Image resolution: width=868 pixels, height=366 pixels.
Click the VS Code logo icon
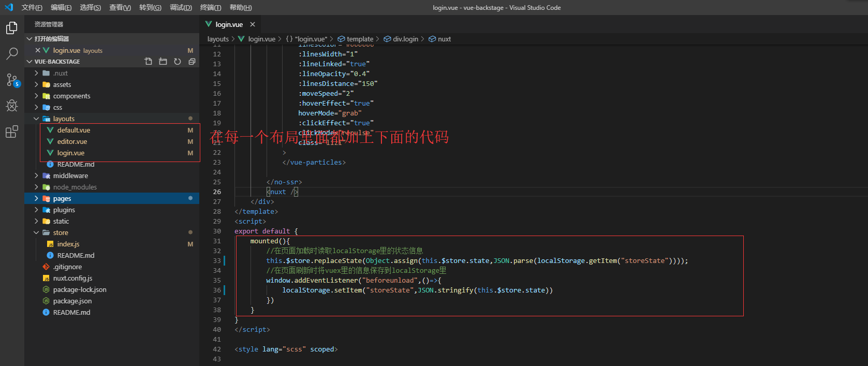coord(9,7)
